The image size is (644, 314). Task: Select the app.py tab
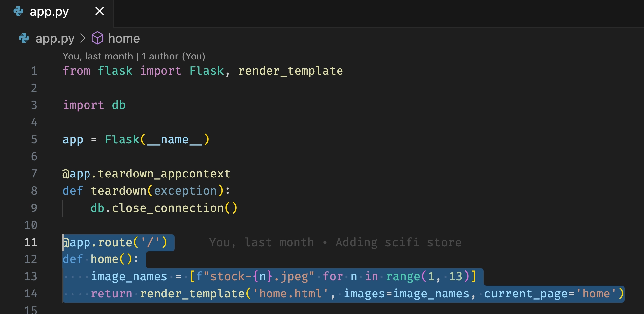pyautogui.click(x=50, y=11)
